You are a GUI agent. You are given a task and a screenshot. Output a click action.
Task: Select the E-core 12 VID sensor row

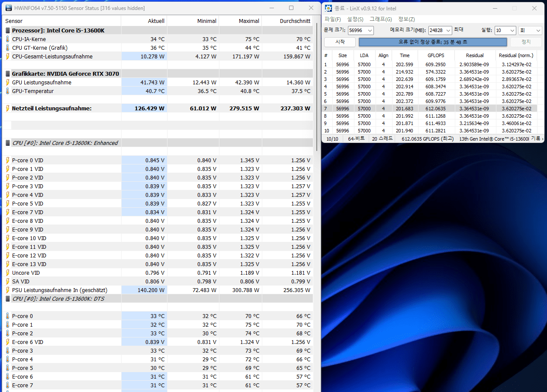[x=158, y=255]
